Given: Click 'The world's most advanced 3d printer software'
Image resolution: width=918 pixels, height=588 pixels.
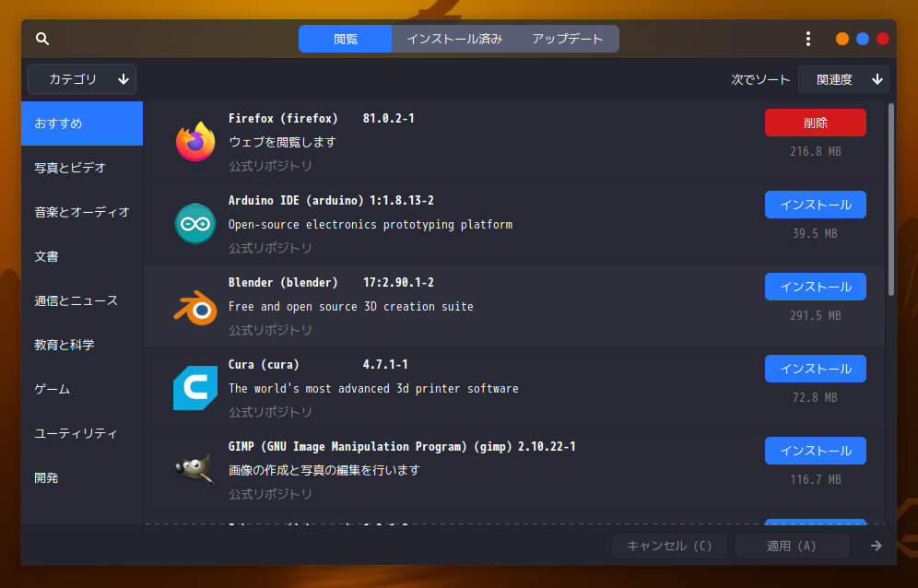Looking at the screenshot, I should pos(373,388).
